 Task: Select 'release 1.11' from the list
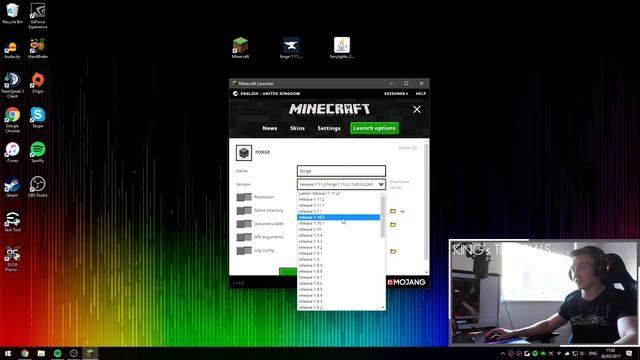point(339,211)
